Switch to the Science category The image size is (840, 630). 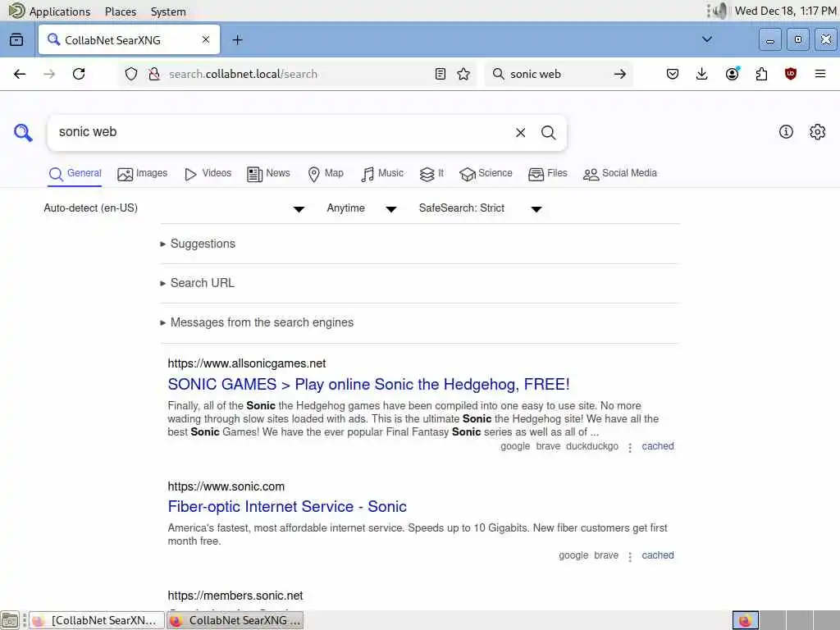coord(486,174)
